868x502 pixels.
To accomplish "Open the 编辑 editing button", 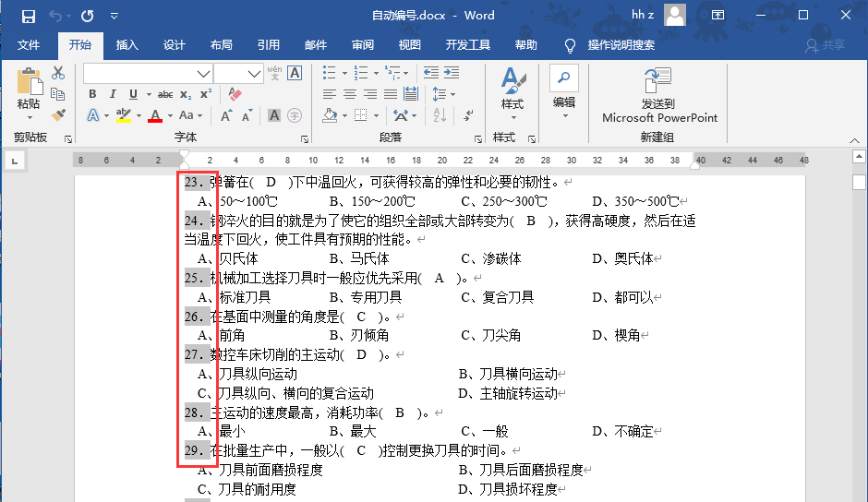I will (x=563, y=90).
